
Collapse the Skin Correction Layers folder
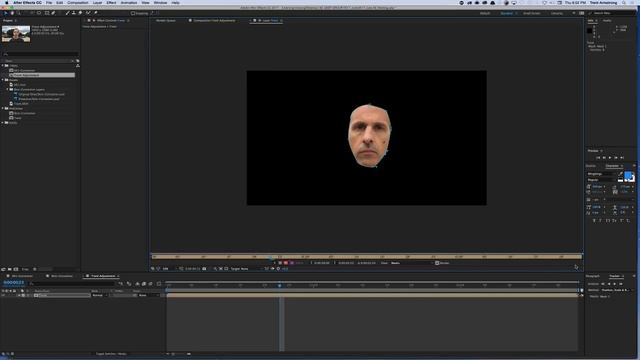click(x=7, y=89)
